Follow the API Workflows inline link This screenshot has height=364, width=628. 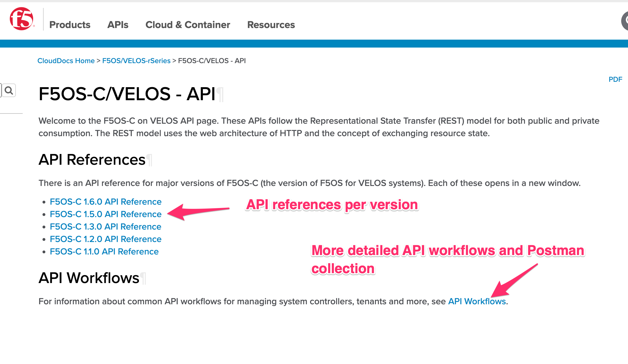pyautogui.click(x=477, y=301)
